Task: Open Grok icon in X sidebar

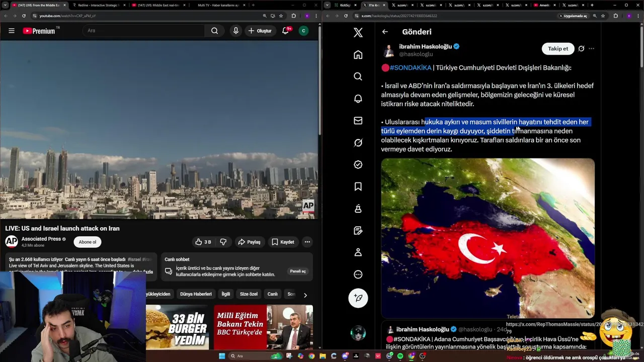Action: point(358,143)
